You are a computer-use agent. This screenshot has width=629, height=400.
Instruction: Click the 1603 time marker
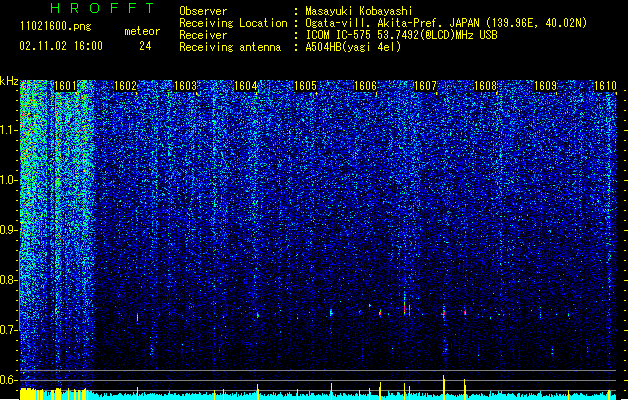click(185, 86)
